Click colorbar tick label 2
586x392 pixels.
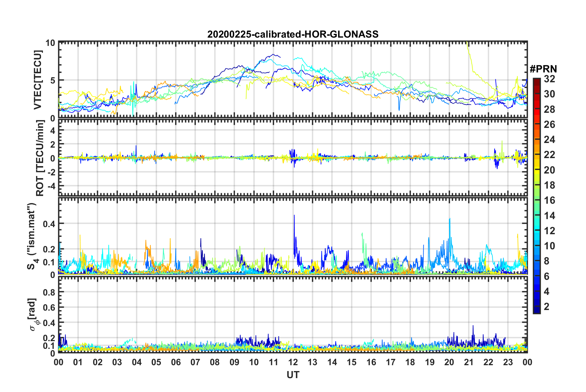(x=547, y=306)
